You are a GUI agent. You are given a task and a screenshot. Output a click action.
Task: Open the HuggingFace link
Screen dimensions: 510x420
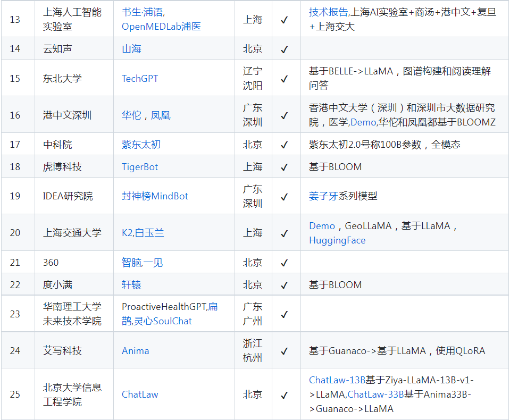(337, 240)
